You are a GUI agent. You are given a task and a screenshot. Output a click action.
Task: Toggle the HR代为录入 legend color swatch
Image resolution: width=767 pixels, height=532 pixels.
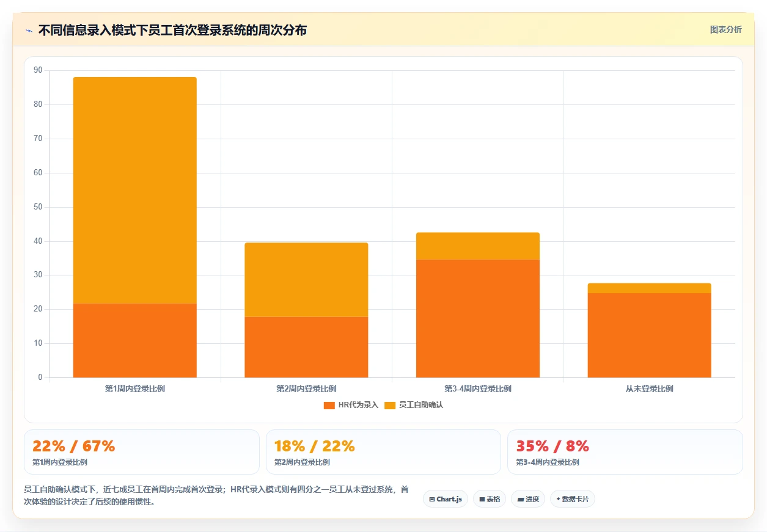(329, 405)
